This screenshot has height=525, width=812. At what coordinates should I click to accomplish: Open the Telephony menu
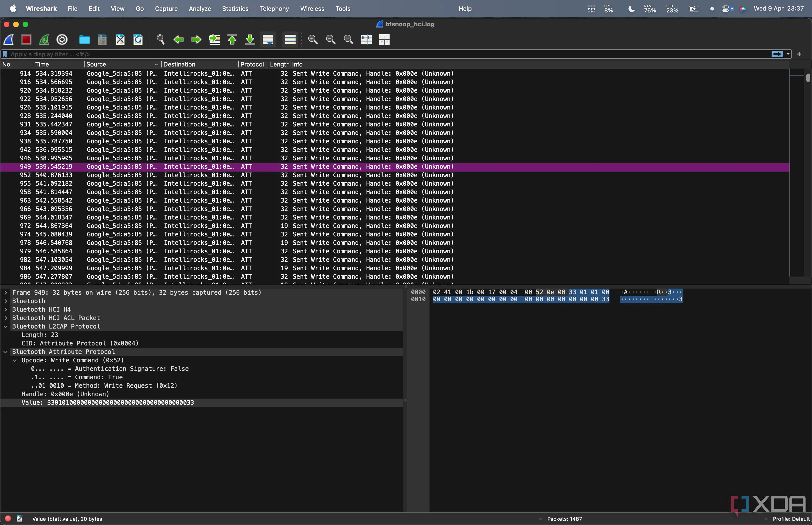pyautogui.click(x=274, y=8)
